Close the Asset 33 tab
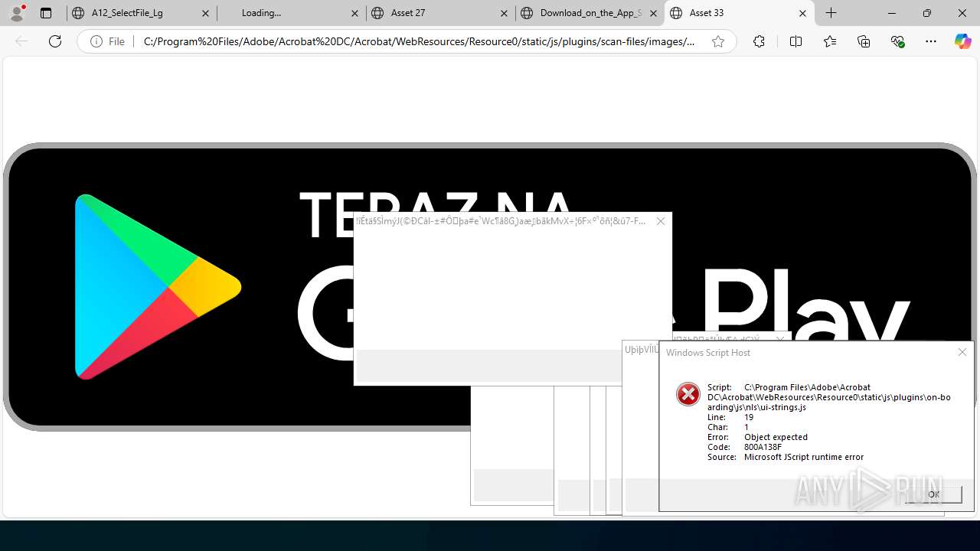Viewport: 980px width, 551px height. (802, 13)
